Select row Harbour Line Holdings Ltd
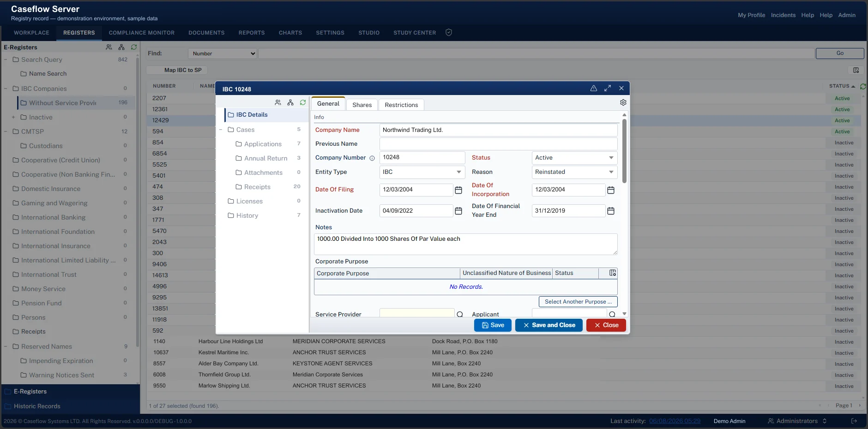Image resolution: width=868 pixels, height=429 pixels. (504, 341)
